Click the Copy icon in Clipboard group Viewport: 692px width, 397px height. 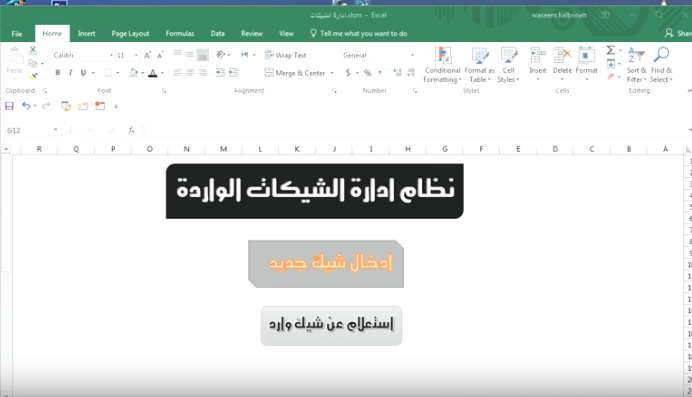[x=33, y=64]
